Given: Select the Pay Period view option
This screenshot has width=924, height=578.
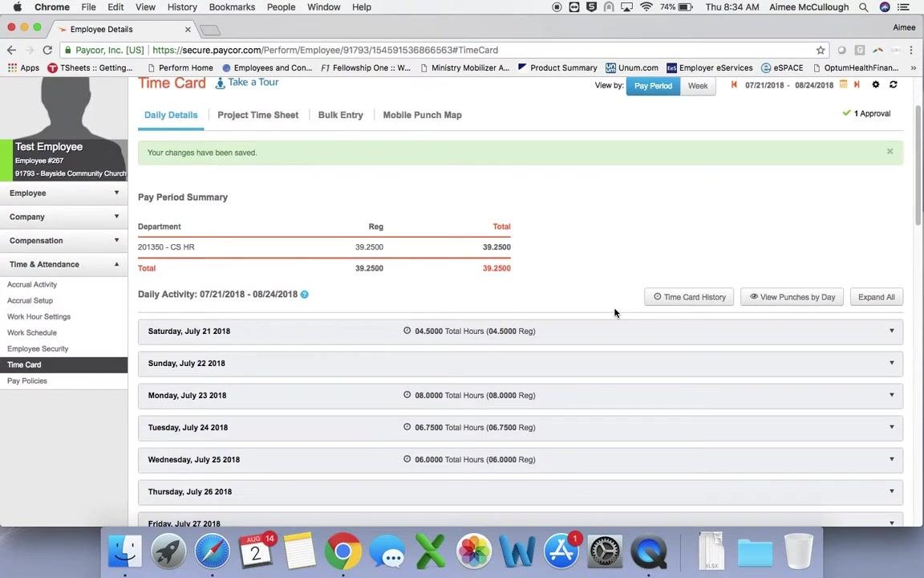Looking at the screenshot, I should pyautogui.click(x=653, y=86).
